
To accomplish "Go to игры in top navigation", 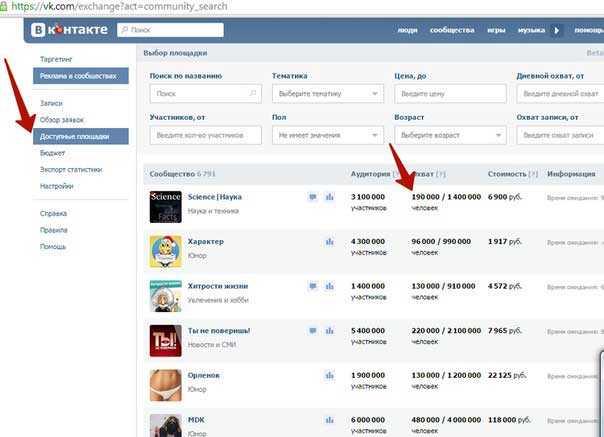I will (496, 30).
